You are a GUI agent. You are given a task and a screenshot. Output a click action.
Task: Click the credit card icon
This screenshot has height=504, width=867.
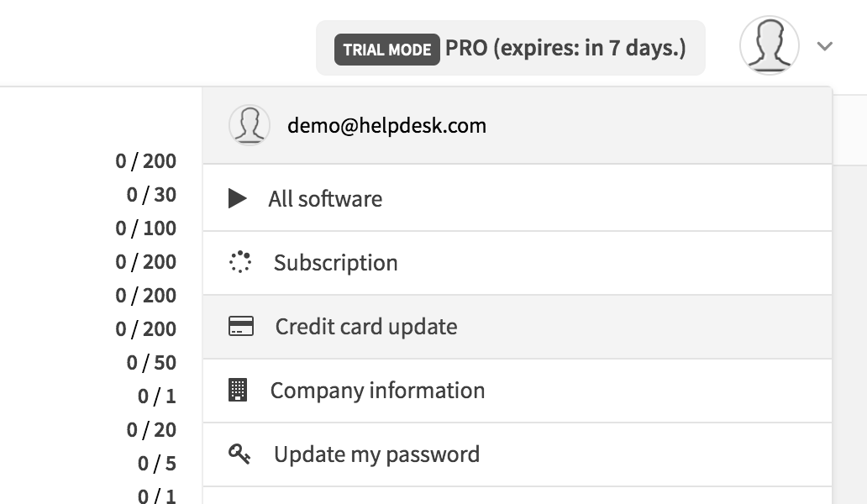tap(241, 326)
